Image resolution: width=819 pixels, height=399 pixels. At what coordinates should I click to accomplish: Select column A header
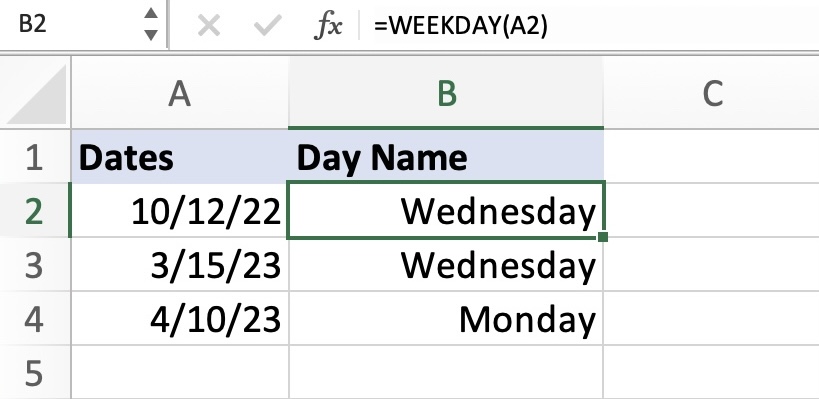180,93
